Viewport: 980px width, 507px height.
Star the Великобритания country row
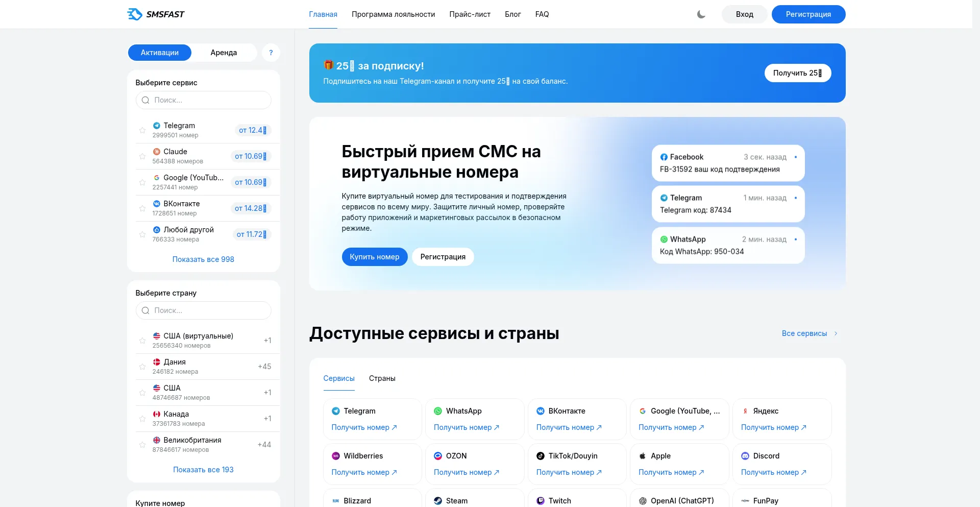tap(142, 445)
